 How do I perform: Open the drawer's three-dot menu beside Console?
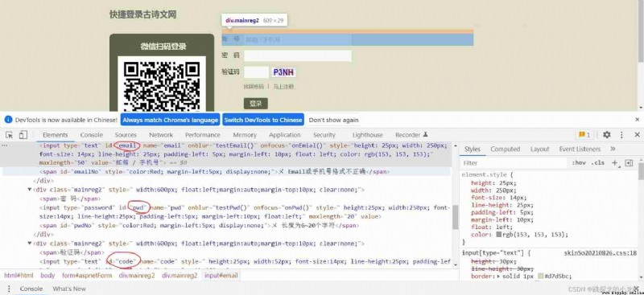point(9,289)
